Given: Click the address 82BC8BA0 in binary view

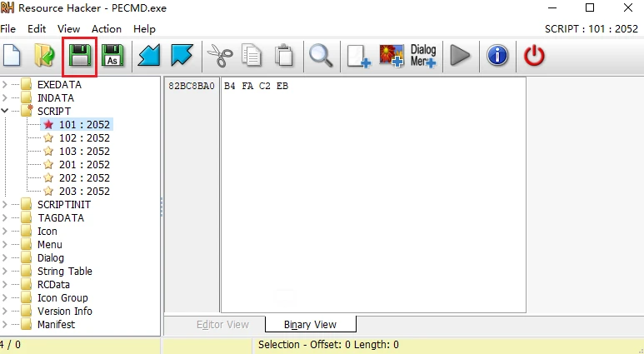Looking at the screenshot, I should [x=192, y=87].
